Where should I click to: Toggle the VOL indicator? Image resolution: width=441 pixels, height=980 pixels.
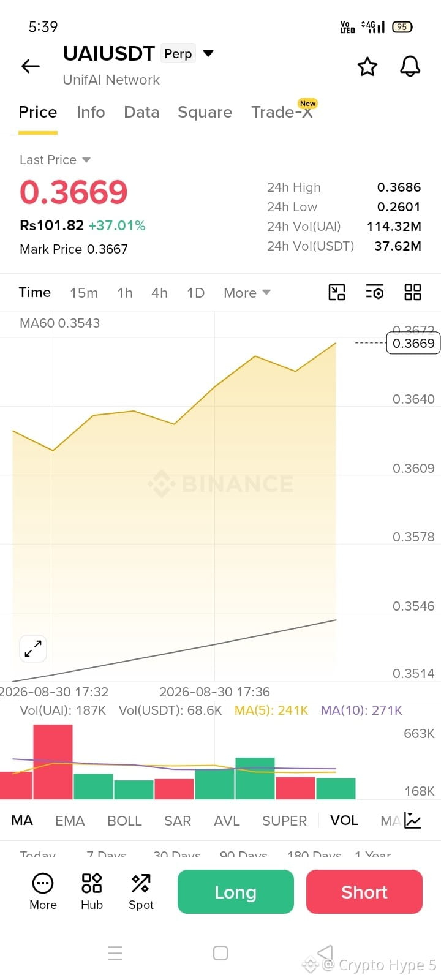point(344,820)
